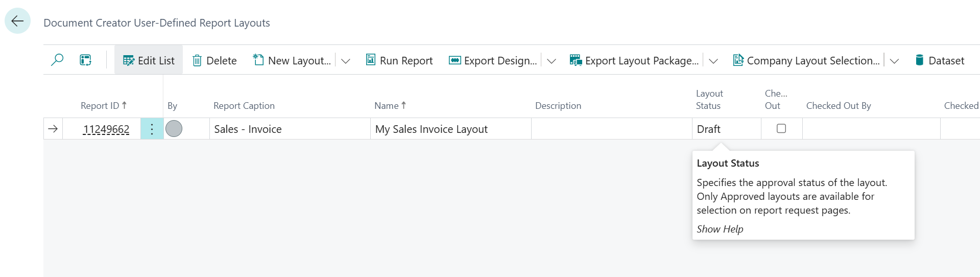Open row options three-dot menu

152,129
